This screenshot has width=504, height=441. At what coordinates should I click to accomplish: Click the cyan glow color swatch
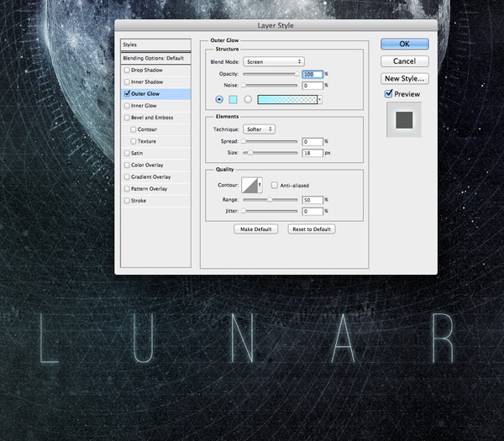(x=234, y=99)
